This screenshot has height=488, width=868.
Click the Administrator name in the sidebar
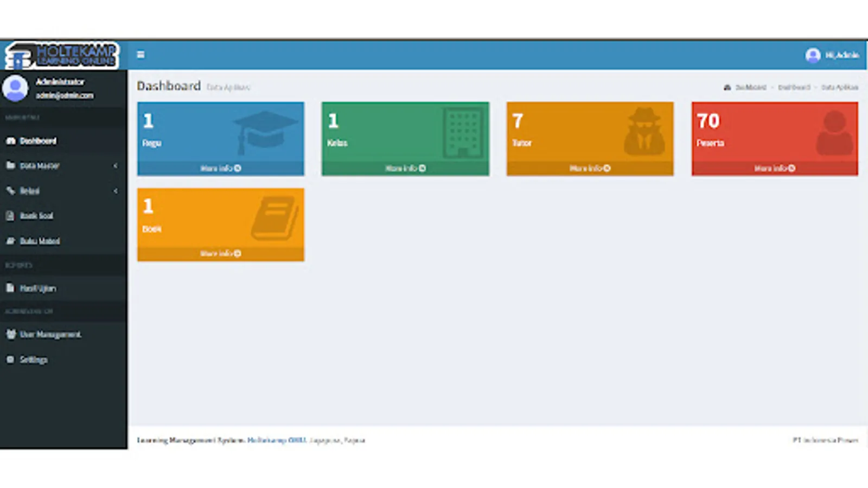coord(60,82)
